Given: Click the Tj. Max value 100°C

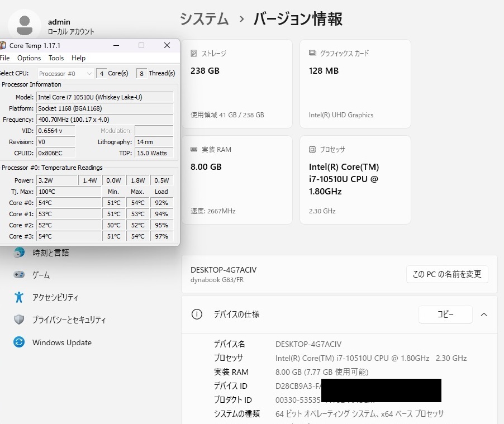Looking at the screenshot, I should click(x=69, y=192).
